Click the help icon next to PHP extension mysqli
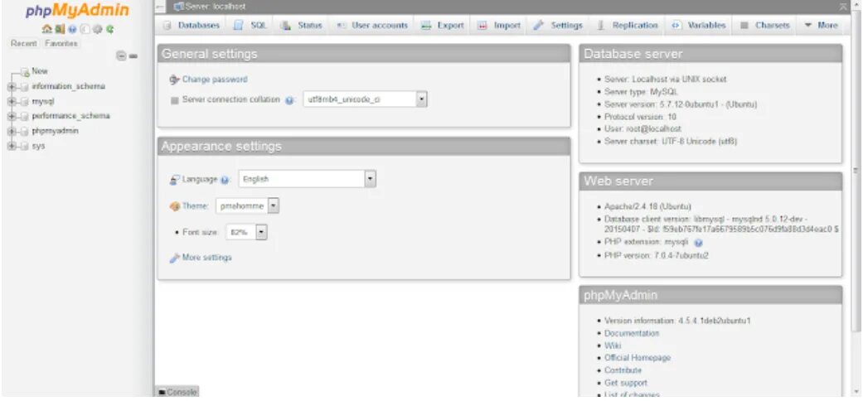 point(698,242)
